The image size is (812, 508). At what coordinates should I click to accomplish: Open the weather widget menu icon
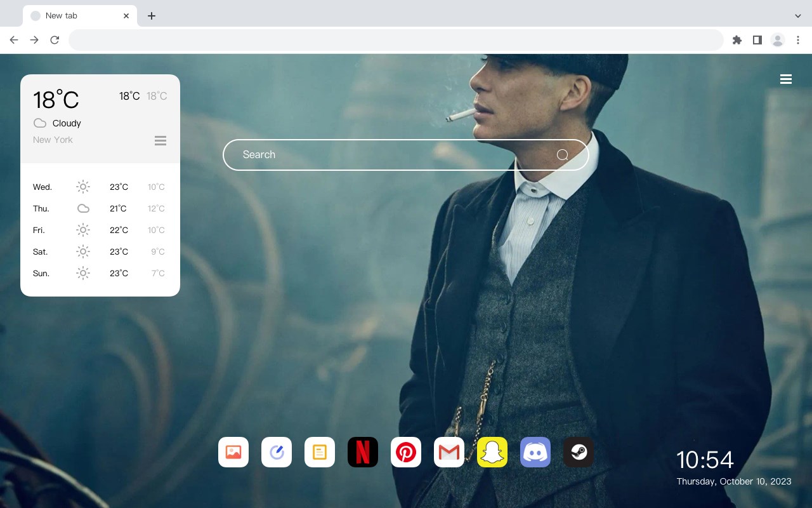coord(160,140)
